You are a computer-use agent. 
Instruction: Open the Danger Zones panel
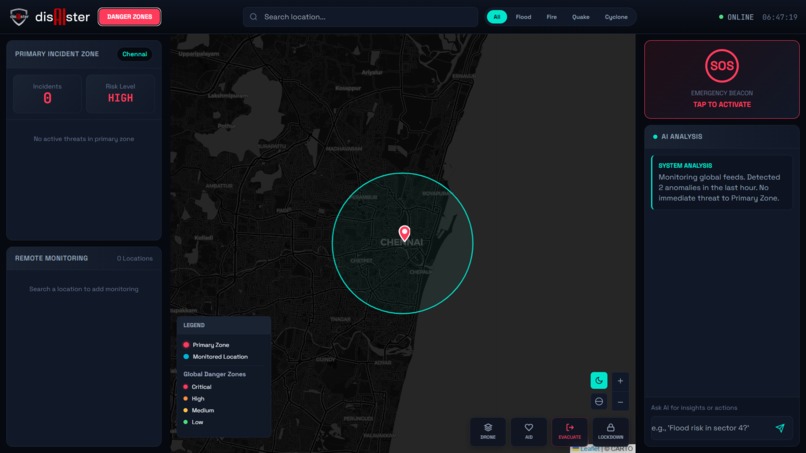click(129, 17)
